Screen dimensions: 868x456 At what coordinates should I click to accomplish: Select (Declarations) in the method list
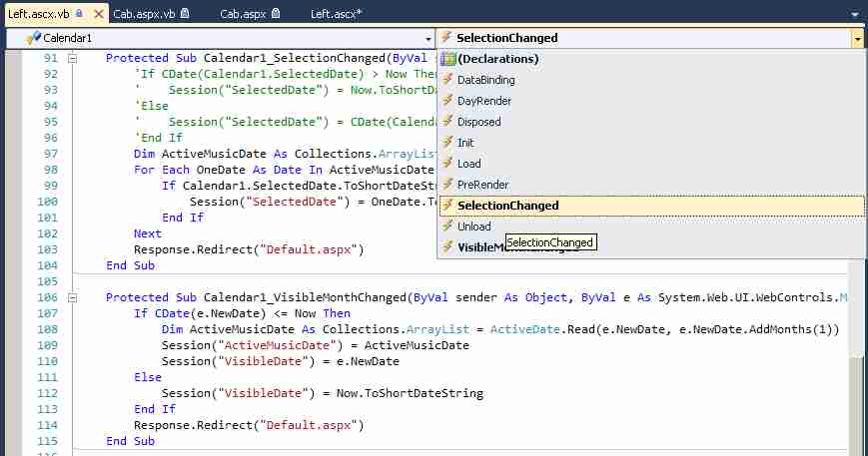click(x=652, y=59)
